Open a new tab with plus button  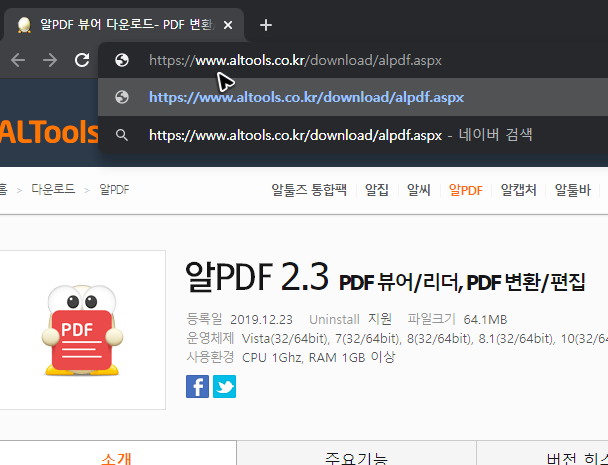pos(266,25)
